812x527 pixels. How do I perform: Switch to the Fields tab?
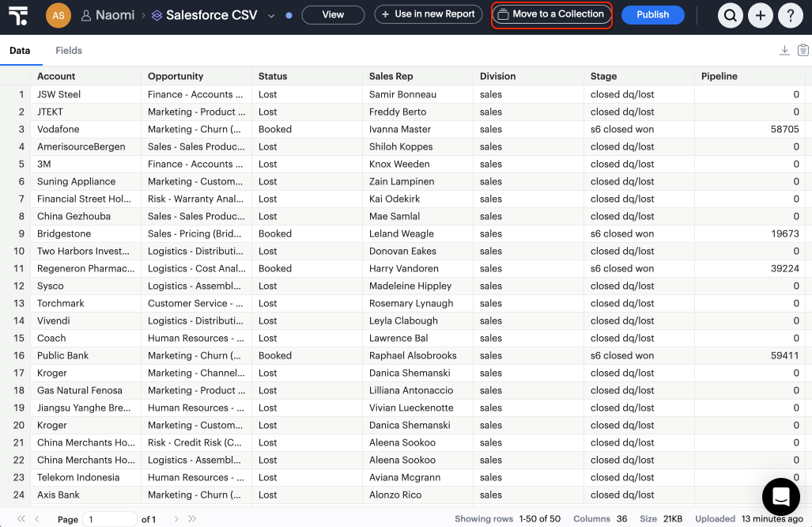[x=68, y=50]
